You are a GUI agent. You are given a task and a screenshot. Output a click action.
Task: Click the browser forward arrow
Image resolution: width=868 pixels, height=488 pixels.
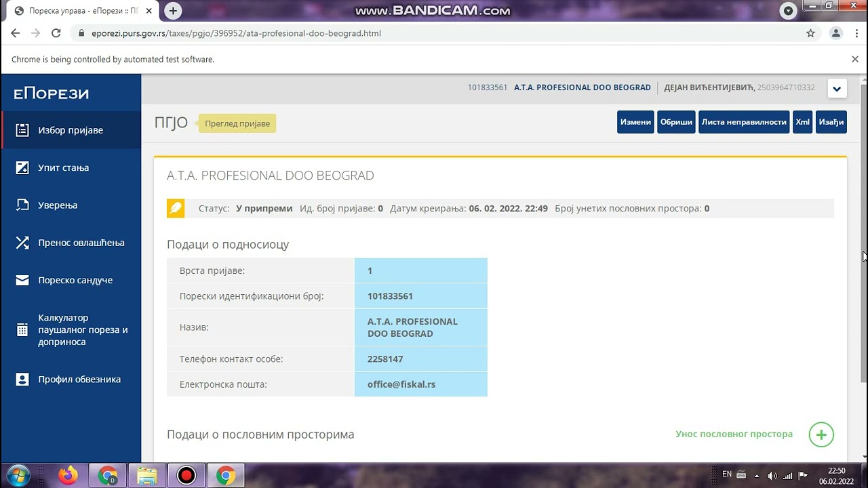(36, 33)
